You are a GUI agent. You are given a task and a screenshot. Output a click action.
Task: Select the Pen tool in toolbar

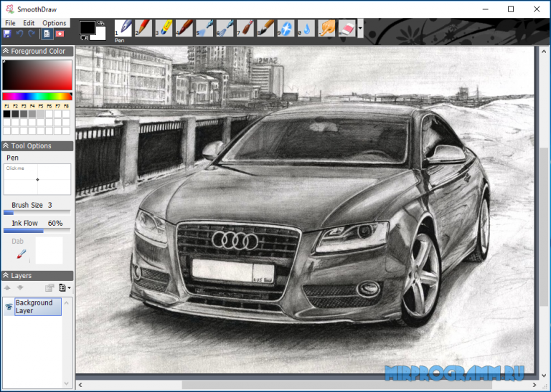pos(123,28)
